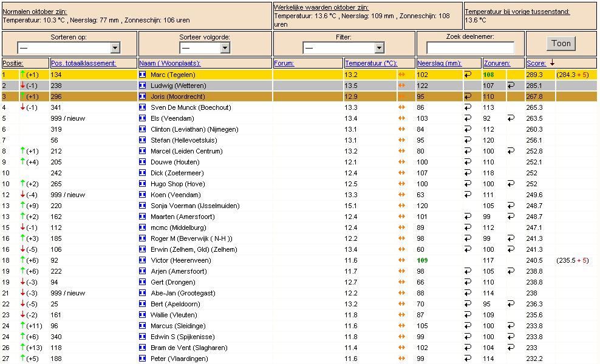Focus the 'Zoek deelnemer' search field
Image resolution: width=600 pixels, height=364 pixels.
[470, 48]
